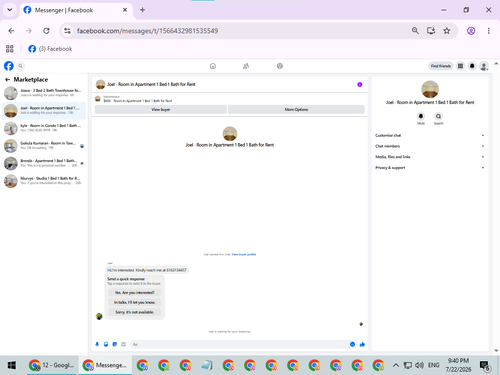Open the Chrome three-dot menu
This screenshot has width=500, height=375.
[489, 31]
